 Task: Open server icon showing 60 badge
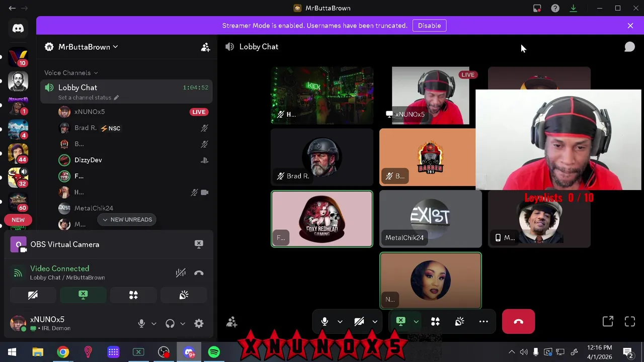pos(18,202)
